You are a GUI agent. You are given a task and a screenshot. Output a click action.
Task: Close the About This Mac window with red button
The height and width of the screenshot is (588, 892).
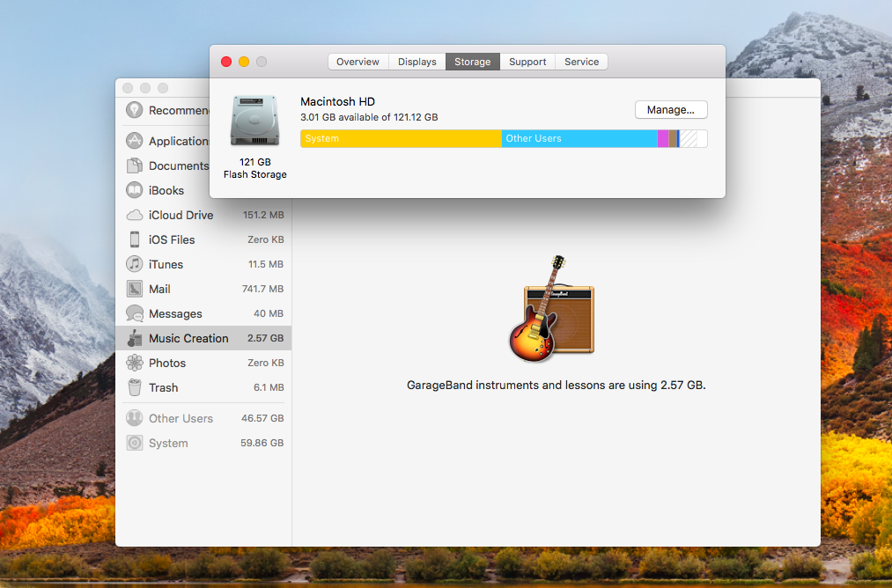(x=226, y=62)
